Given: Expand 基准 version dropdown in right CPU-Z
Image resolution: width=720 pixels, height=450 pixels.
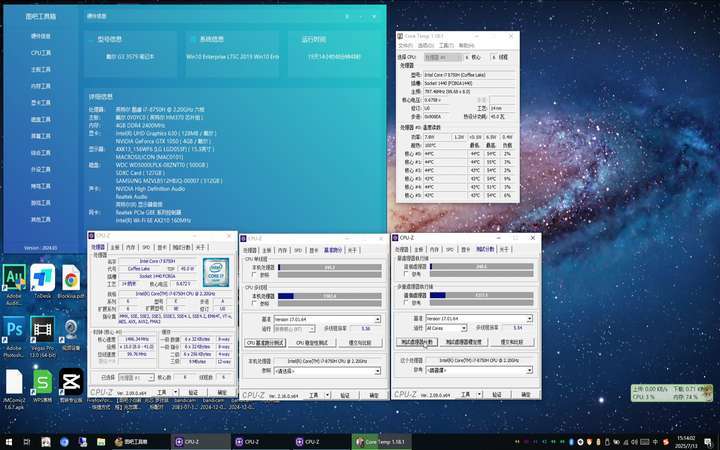Looking at the screenshot, I should coord(529,318).
